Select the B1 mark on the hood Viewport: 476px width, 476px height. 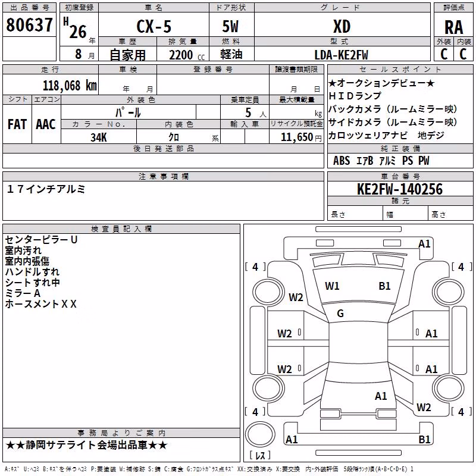point(384,286)
